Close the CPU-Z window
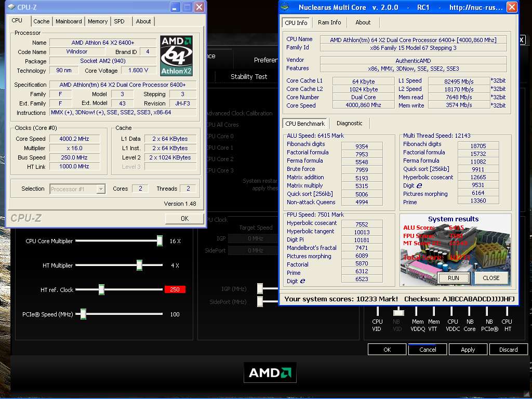Image resolution: width=532 pixels, height=399 pixels. (199, 7)
